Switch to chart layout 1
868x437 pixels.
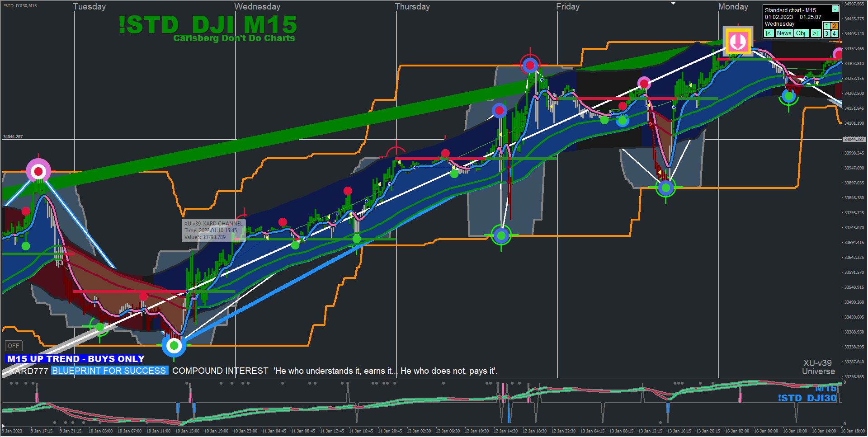point(826,26)
